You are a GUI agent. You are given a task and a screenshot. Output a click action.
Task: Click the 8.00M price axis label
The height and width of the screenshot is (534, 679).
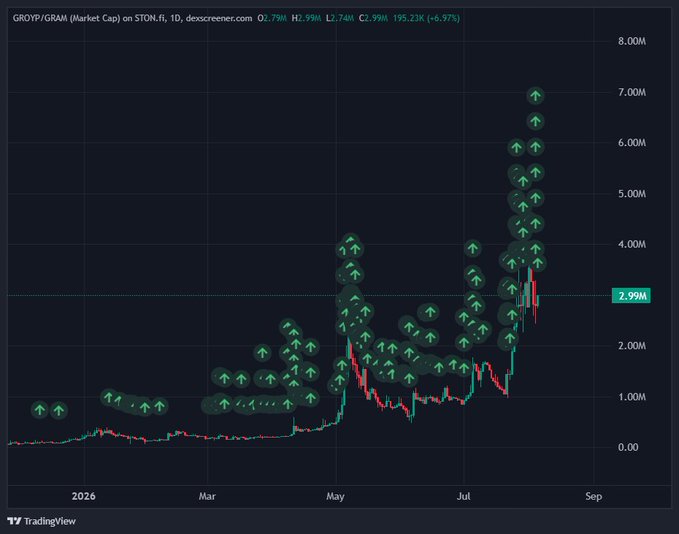tap(632, 41)
